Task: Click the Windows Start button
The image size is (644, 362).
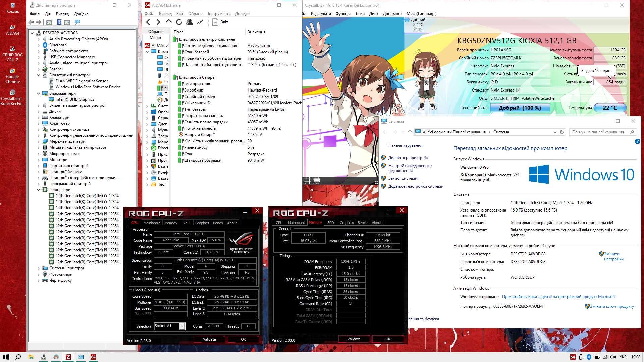Action: pos(6,357)
